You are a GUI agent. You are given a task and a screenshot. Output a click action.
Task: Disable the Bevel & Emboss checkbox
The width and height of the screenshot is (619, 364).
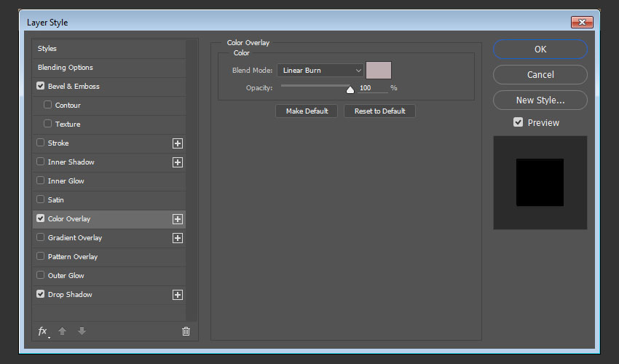(x=41, y=87)
